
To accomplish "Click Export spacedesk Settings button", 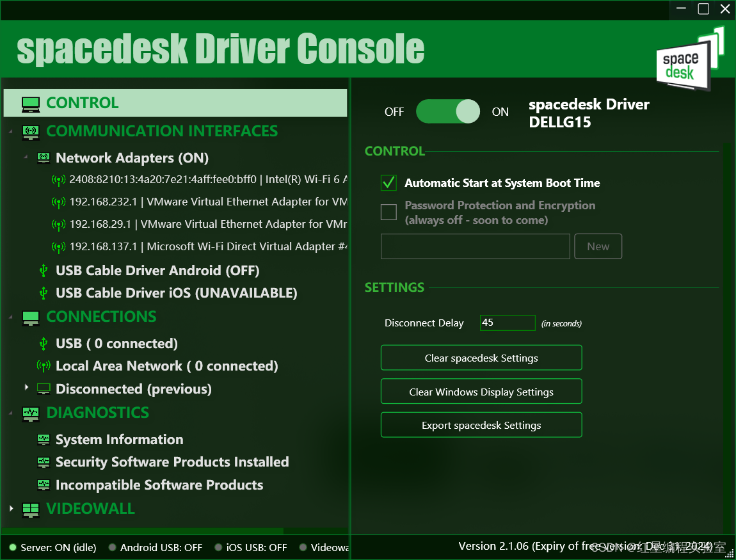I will pyautogui.click(x=481, y=425).
